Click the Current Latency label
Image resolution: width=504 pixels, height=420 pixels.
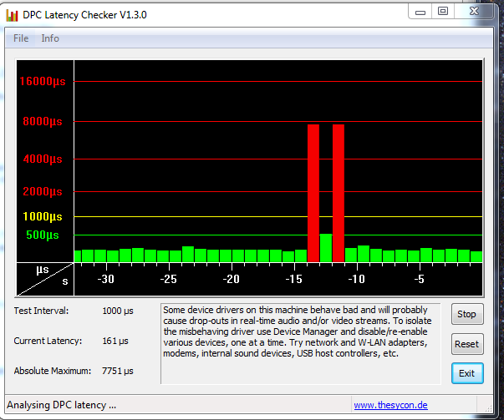[48, 341]
